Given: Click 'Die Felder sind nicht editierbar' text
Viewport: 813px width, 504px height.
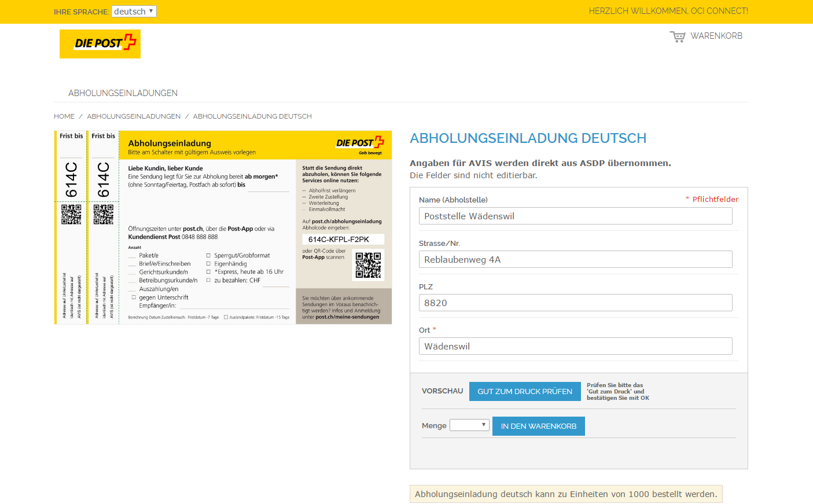Looking at the screenshot, I should [x=473, y=175].
